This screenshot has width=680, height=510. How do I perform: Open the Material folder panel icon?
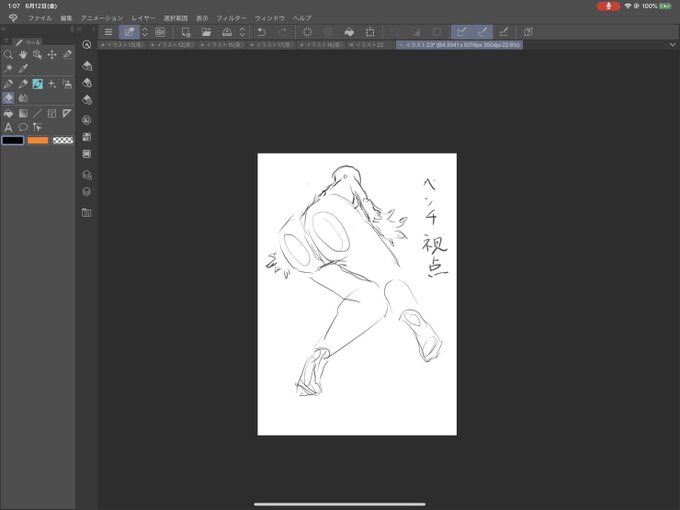click(87, 212)
